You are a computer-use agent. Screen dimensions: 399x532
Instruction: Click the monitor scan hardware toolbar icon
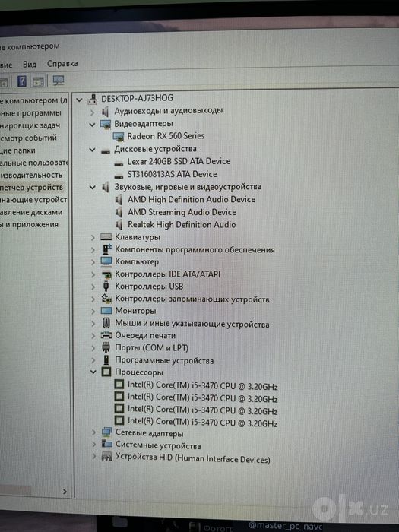(x=59, y=81)
